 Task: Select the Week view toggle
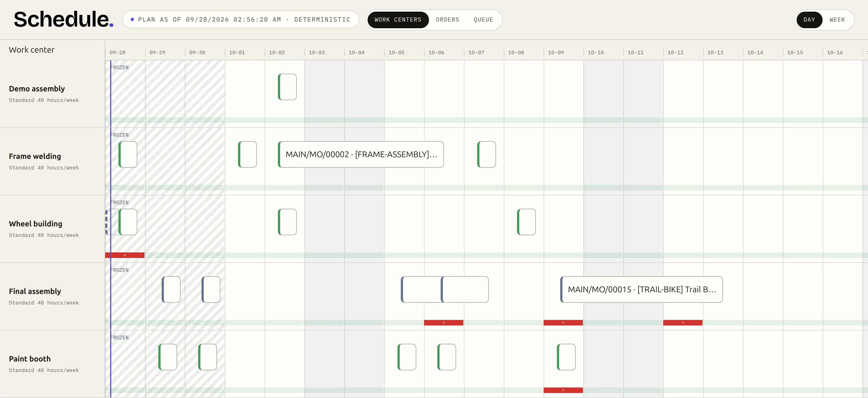click(837, 20)
